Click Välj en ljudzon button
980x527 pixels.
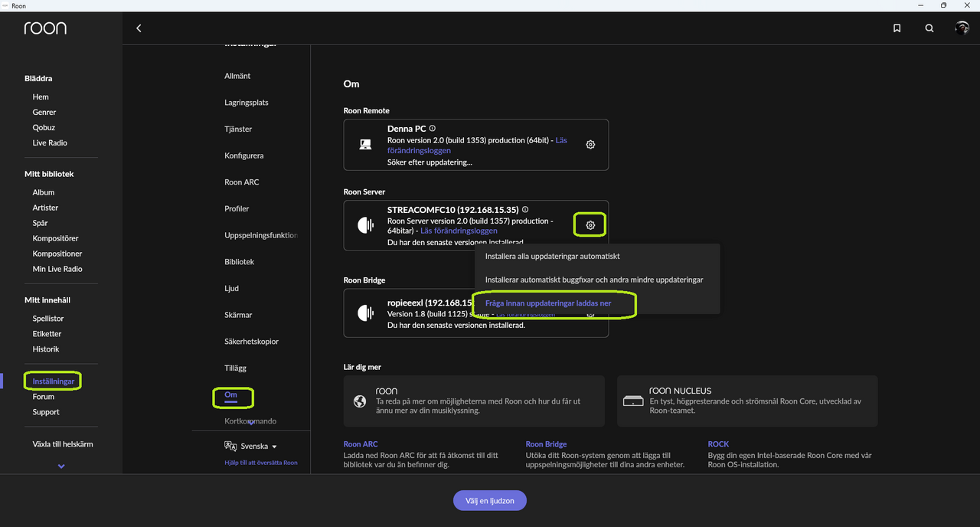490,501
